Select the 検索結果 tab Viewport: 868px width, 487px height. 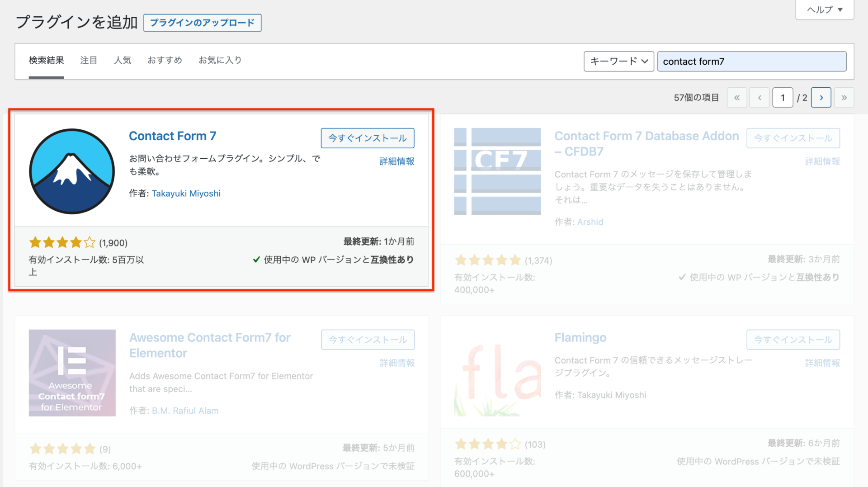(46, 60)
